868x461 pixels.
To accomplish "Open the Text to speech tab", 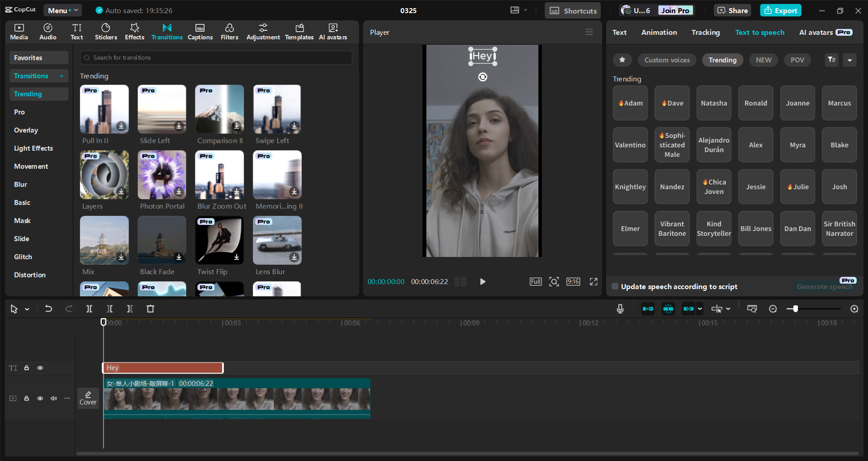I will (759, 32).
